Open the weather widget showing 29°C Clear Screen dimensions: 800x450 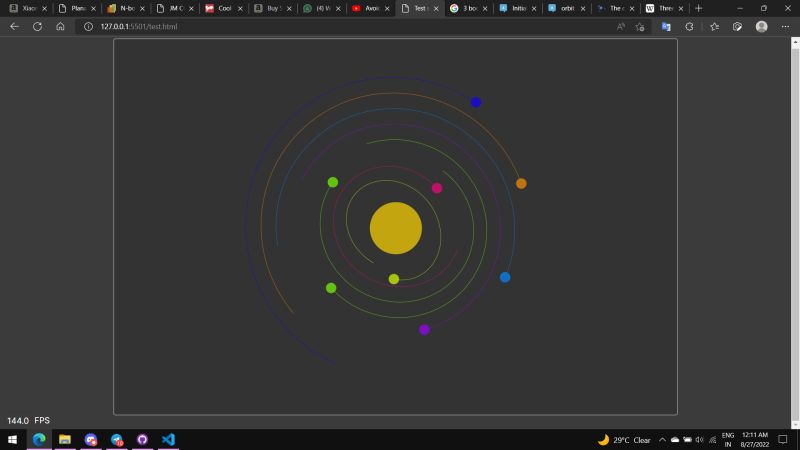point(624,440)
